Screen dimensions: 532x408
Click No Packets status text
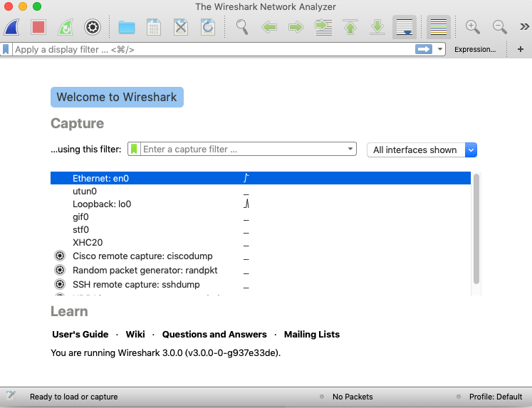pyautogui.click(x=353, y=397)
